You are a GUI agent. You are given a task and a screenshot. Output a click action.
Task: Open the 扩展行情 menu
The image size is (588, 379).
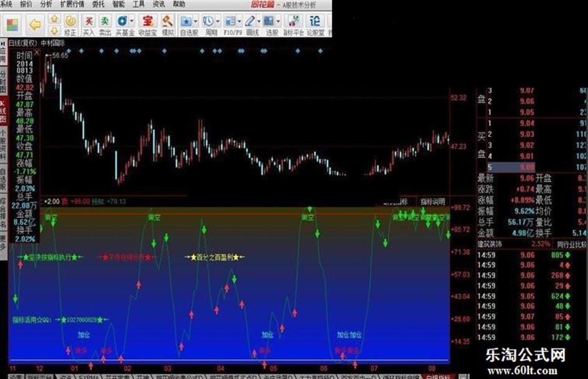(72, 4)
